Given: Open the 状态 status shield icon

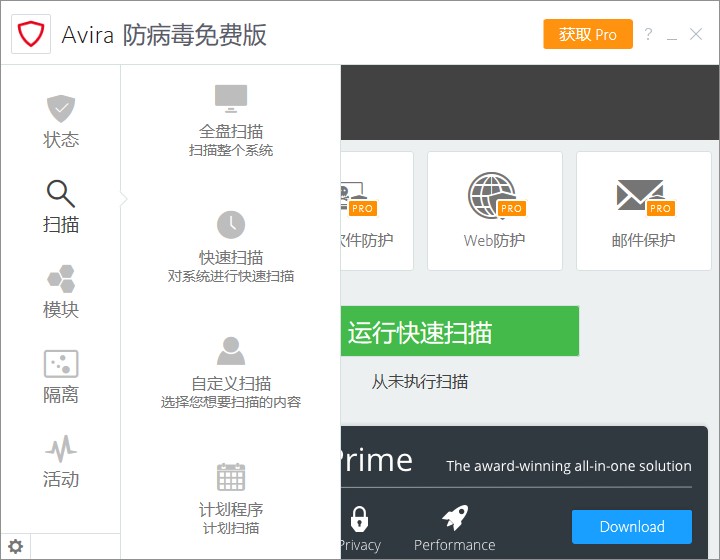Looking at the screenshot, I should click(61, 108).
